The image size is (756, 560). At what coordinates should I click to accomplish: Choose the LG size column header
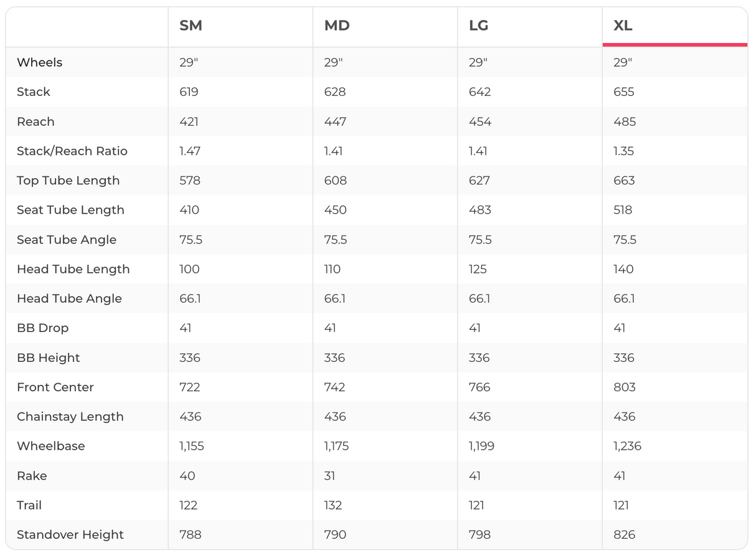click(x=478, y=26)
